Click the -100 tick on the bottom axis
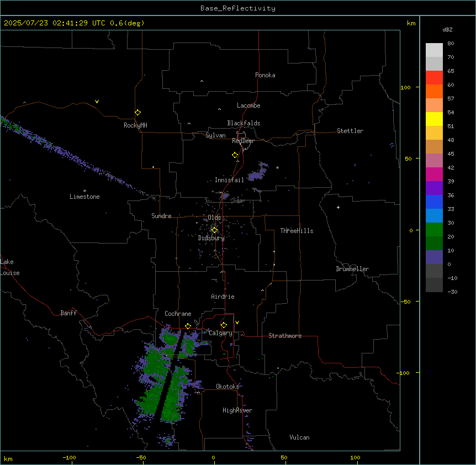The image size is (476, 465). coord(69,457)
